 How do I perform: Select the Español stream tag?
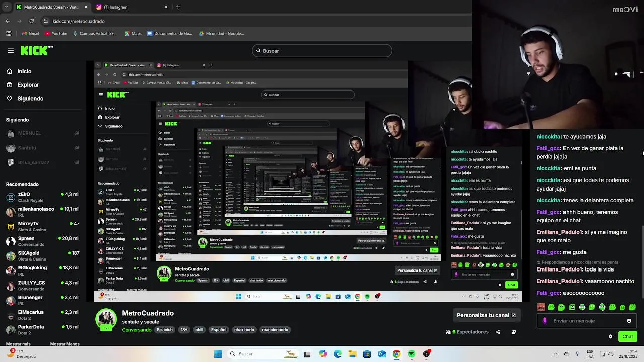click(x=219, y=330)
